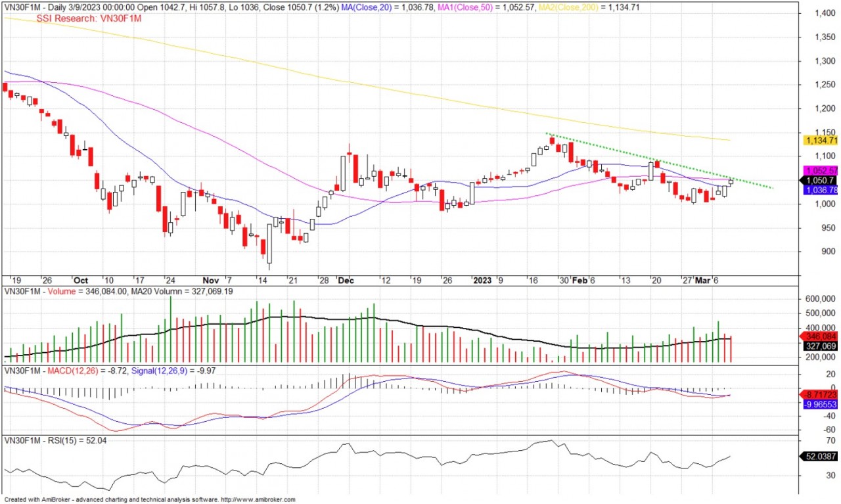Click the 'Nov' month label on time axis

click(x=210, y=280)
